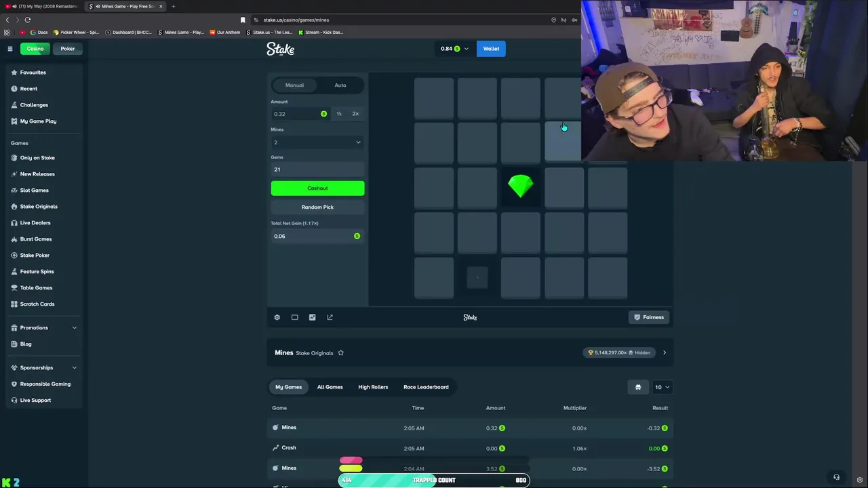
Task: Toggle theatre mode icon below the board
Action: [x=294, y=317]
